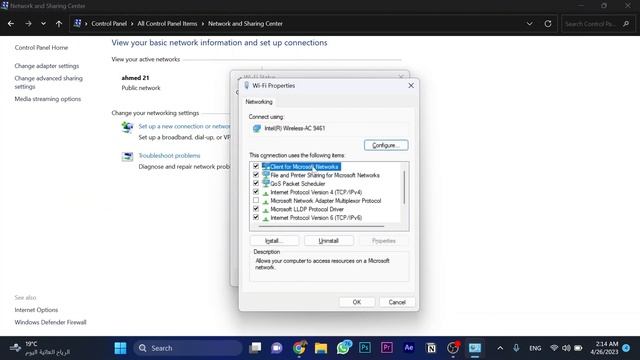Close the Wi-Fi Properties dialog
640x360 pixels.
[x=411, y=86]
